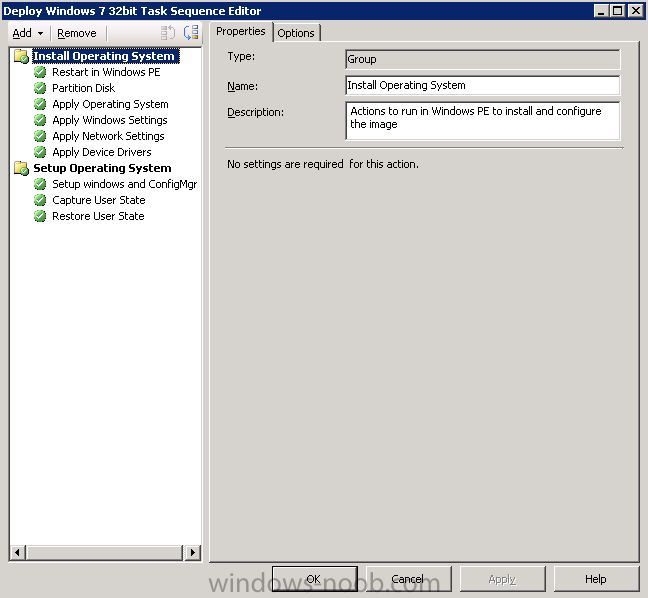The width and height of the screenshot is (648, 598).
Task: Select the Capture User State step
Action: [x=99, y=200]
